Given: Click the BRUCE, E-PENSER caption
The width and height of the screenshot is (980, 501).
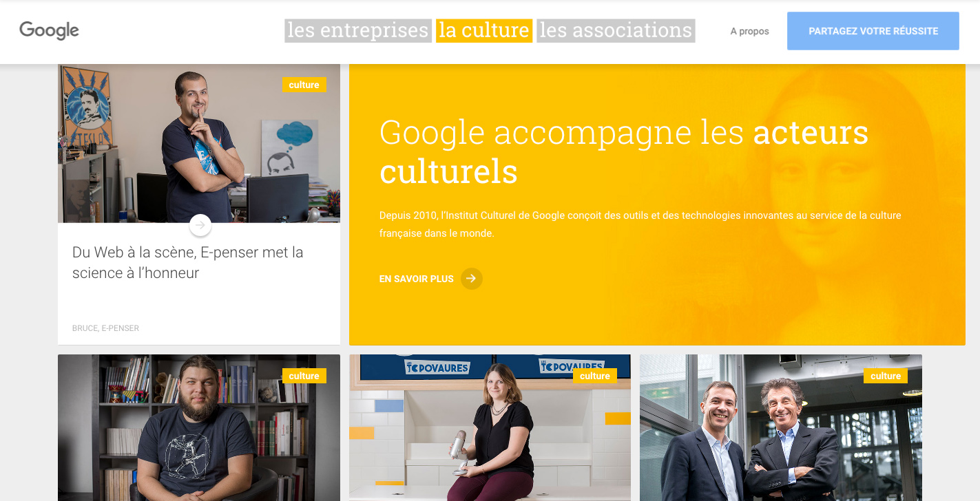Looking at the screenshot, I should pos(105,328).
